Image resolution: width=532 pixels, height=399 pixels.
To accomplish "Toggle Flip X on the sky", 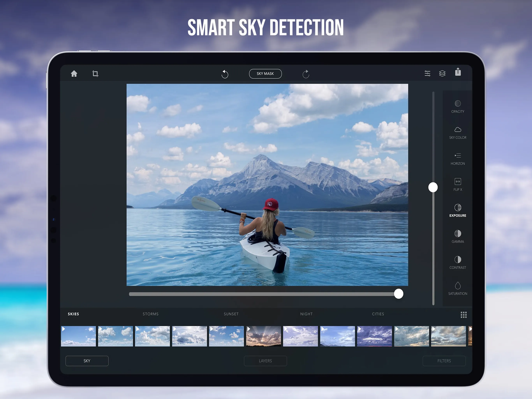I will click(457, 184).
